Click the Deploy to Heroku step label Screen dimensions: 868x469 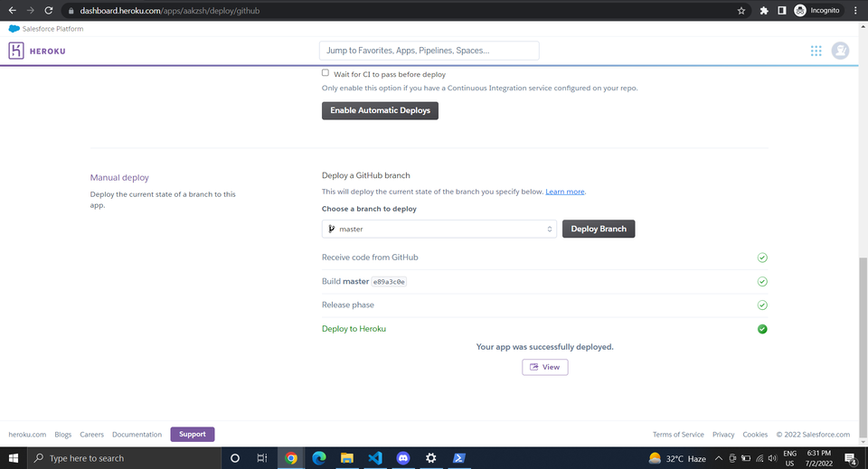click(354, 329)
